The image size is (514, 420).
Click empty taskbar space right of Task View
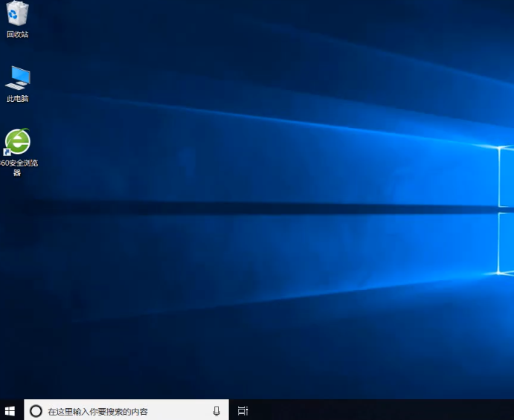(298, 410)
